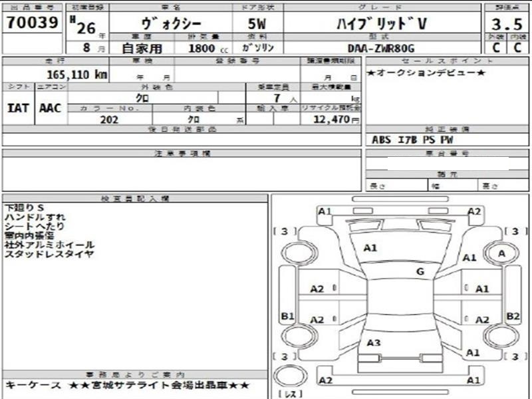This screenshot has width=532, height=399.
Task: Click the B2 mark on right sill
Action: 513,317
